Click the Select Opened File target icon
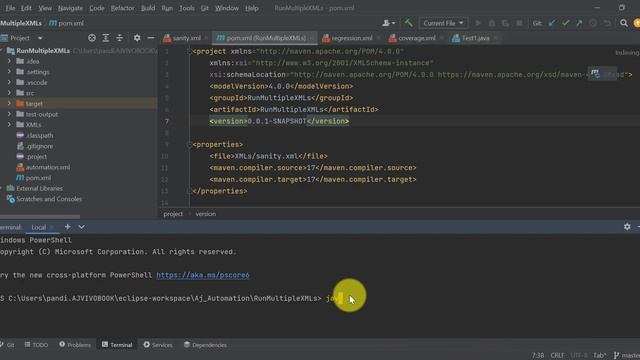This screenshot has height=360, width=640. (x=92, y=38)
